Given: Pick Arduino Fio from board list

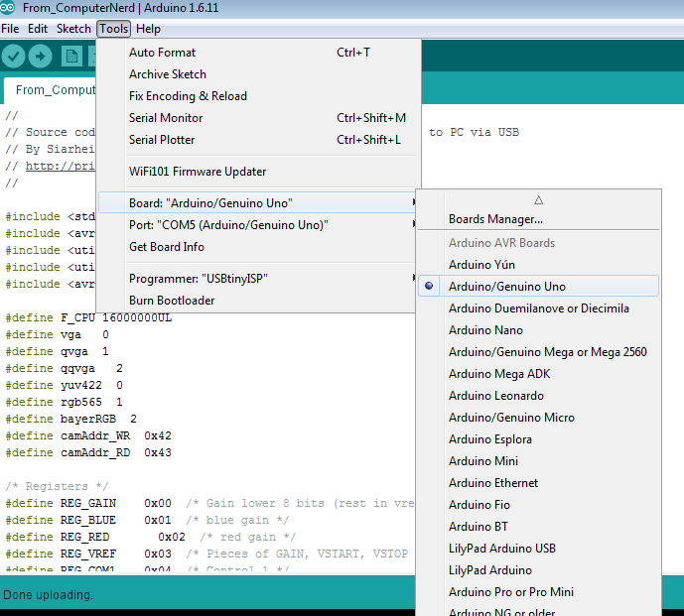Looking at the screenshot, I should click(539, 504).
